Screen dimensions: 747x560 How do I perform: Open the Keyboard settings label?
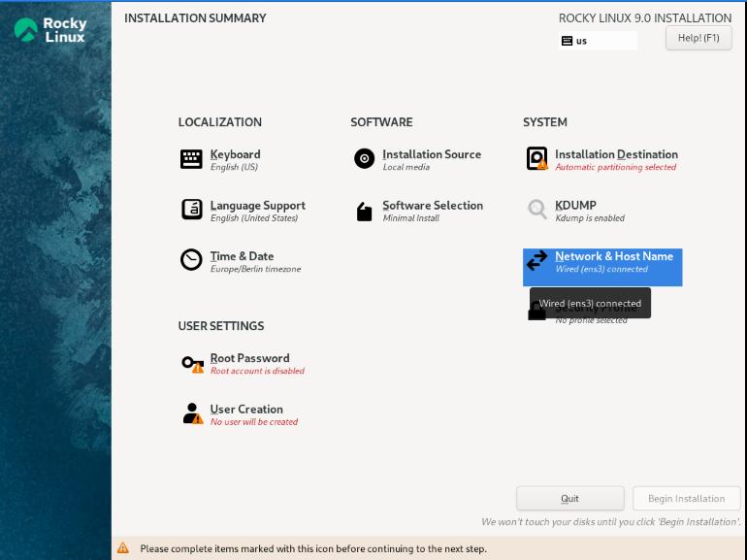(236, 154)
